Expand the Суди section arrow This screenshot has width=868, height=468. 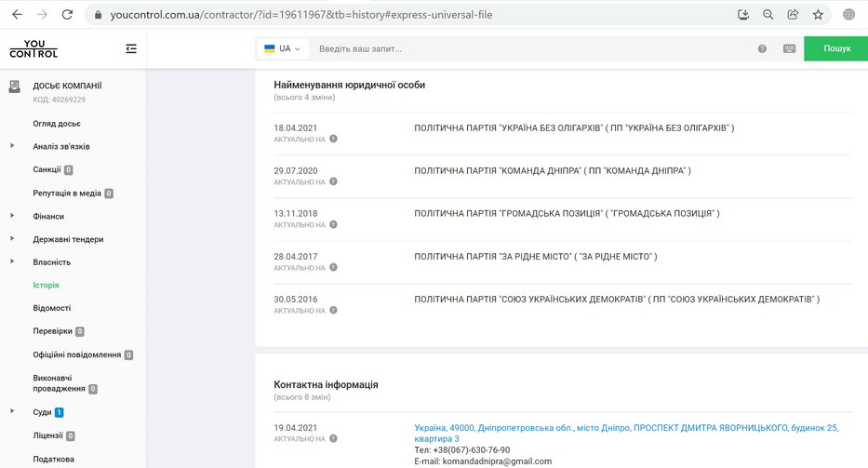(12, 411)
